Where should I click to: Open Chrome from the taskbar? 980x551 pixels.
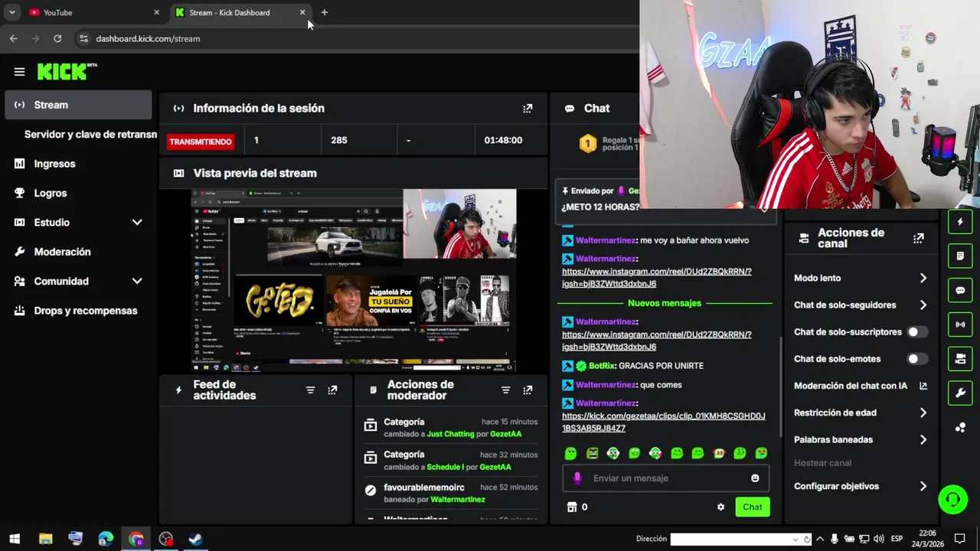(136, 539)
